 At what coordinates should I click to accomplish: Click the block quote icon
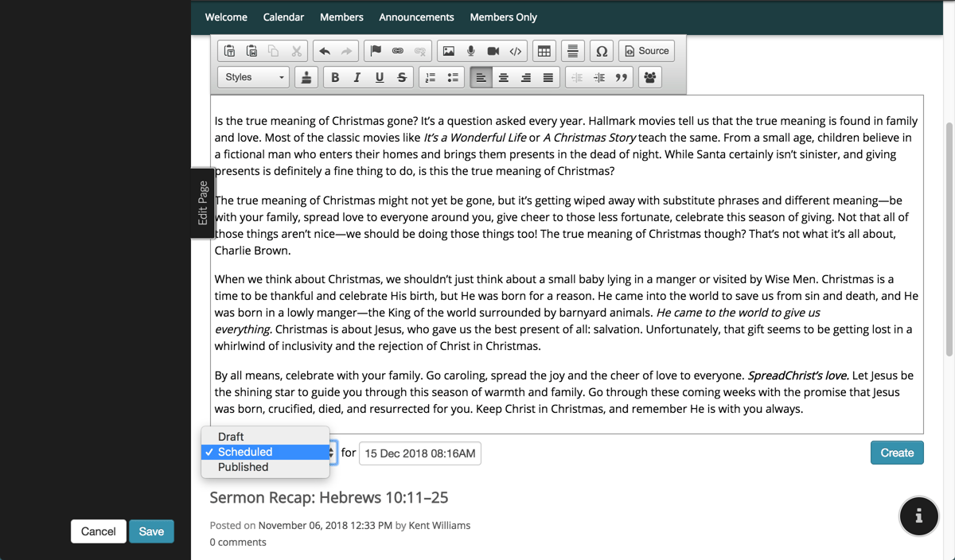622,77
